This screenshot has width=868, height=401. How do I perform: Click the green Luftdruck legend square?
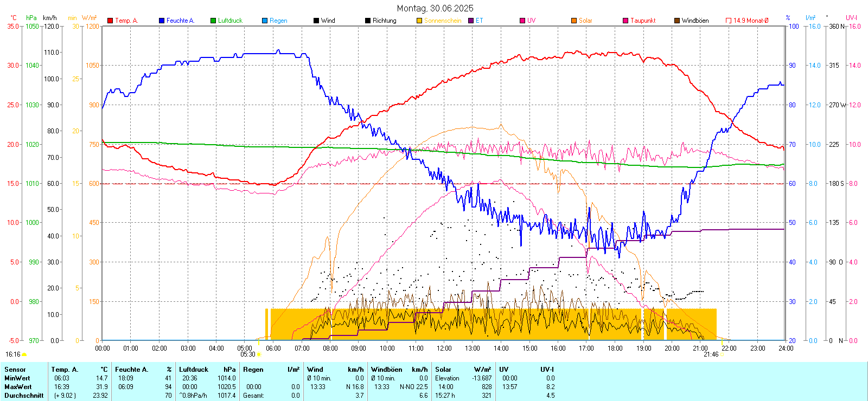click(x=213, y=21)
